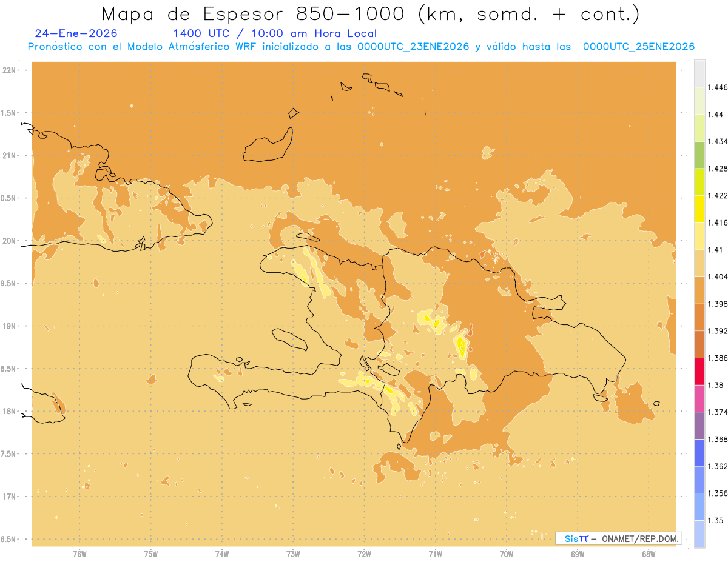This screenshot has height=562, width=728.
Task: Click the legend value '1.386'
Action: pos(716,358)
